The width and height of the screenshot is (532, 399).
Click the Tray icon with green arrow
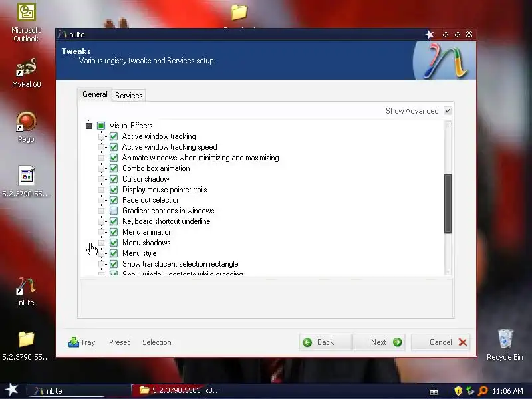74,342
